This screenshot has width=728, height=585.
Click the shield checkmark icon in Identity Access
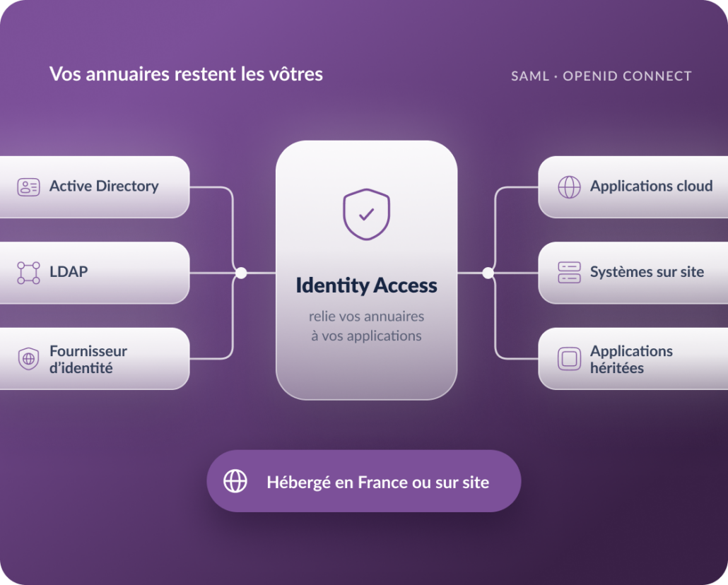coord(366,214)
